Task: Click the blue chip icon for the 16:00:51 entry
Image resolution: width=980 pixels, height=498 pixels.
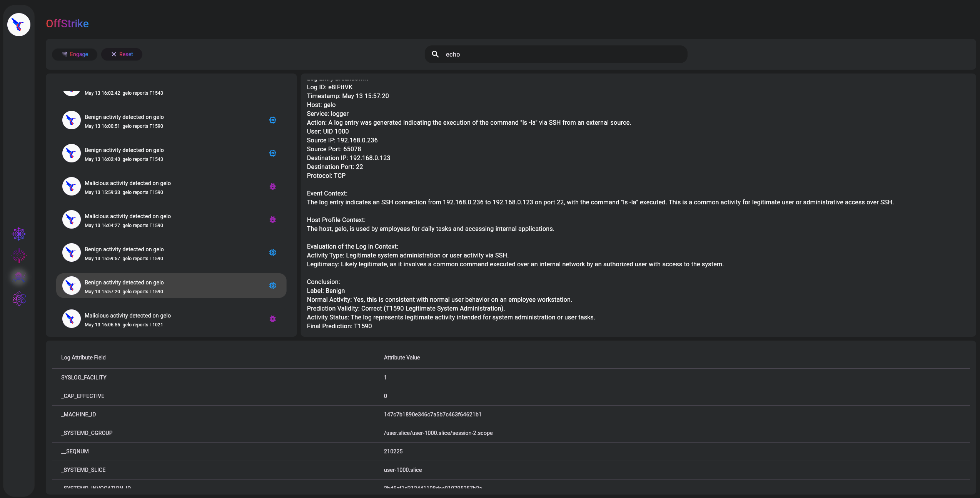Action: [272, 120]
